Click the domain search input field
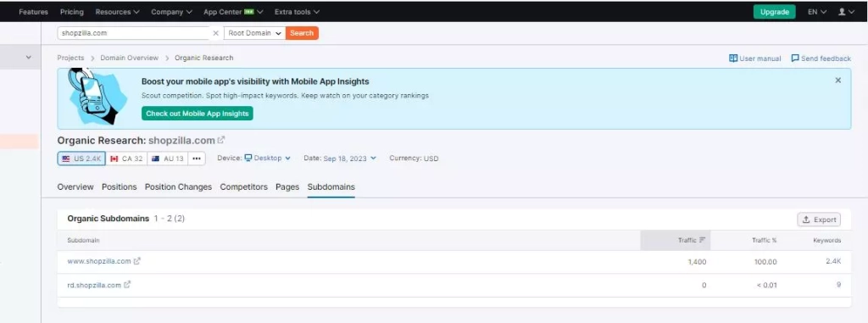Screen dimensions: 868x323 pyautogui.click(x=134, y=33)
